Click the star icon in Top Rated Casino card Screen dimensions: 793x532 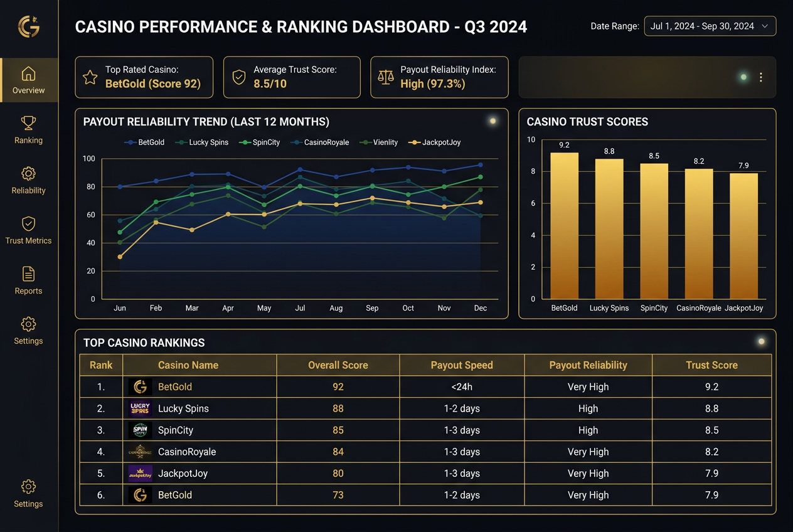tap(90, 77)
